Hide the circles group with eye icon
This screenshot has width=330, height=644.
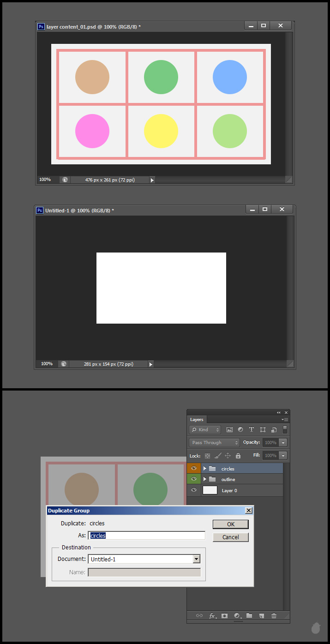tap(193, 468)
